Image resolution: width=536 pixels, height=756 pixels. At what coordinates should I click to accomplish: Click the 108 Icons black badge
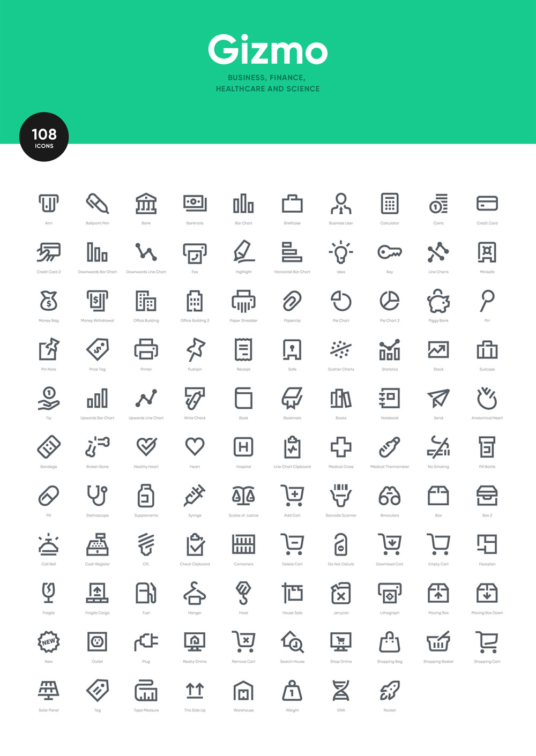[x=44, y=137]
